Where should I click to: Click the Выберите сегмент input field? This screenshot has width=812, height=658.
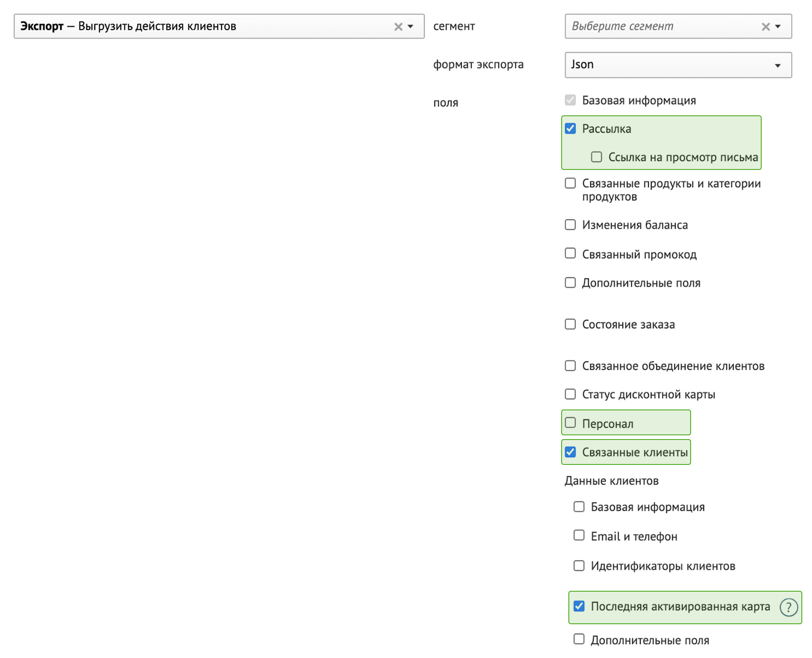(x=678, y=26)
